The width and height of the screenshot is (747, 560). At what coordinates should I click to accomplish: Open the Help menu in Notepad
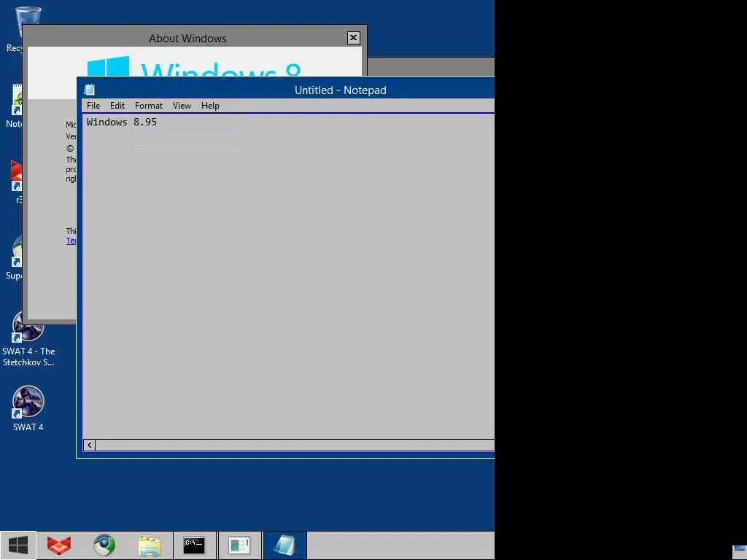(x=210, y=106)
